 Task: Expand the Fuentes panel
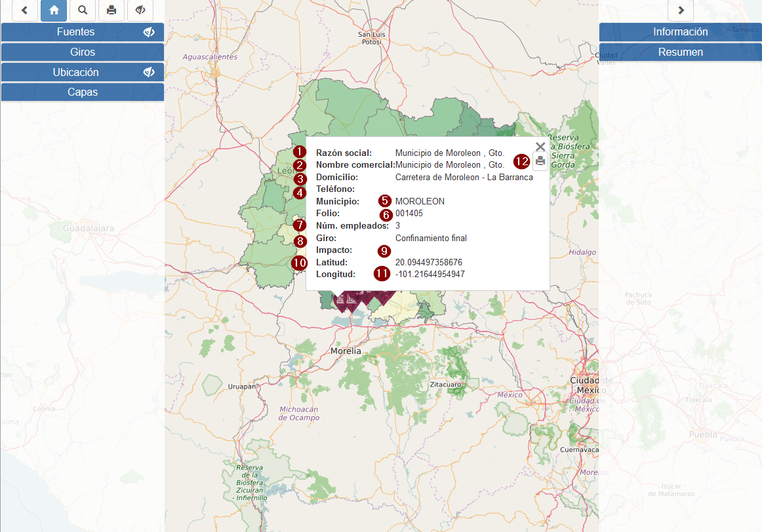click(x=76, y=32)
